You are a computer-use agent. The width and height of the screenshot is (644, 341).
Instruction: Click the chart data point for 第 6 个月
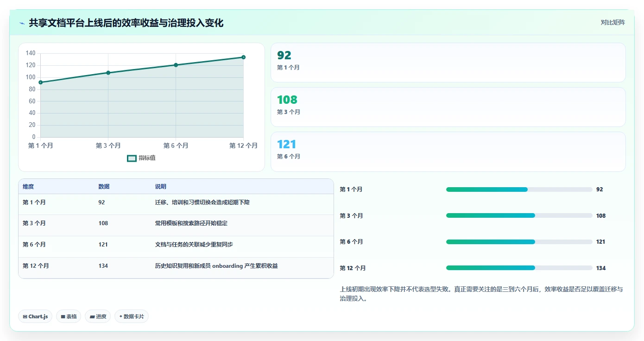click(x=176, y=65)
